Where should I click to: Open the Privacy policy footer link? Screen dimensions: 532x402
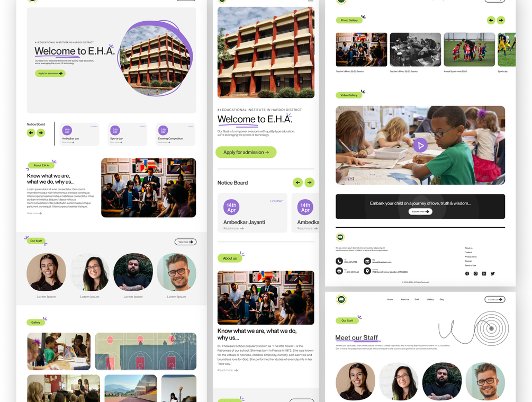tap(471, 257)
